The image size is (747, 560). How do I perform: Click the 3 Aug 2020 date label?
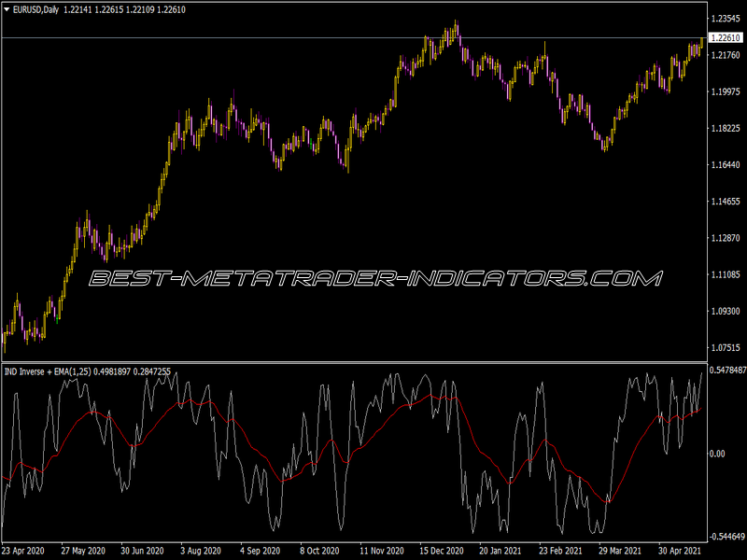click(203, 551)
